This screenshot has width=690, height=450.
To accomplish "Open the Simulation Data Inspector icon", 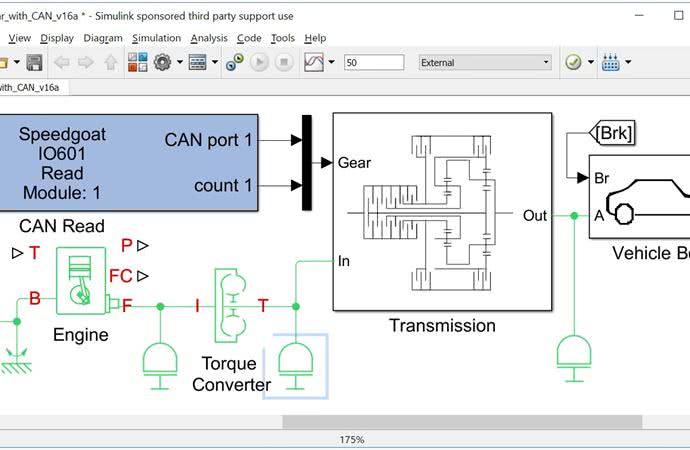I will [x=313, y=62].
